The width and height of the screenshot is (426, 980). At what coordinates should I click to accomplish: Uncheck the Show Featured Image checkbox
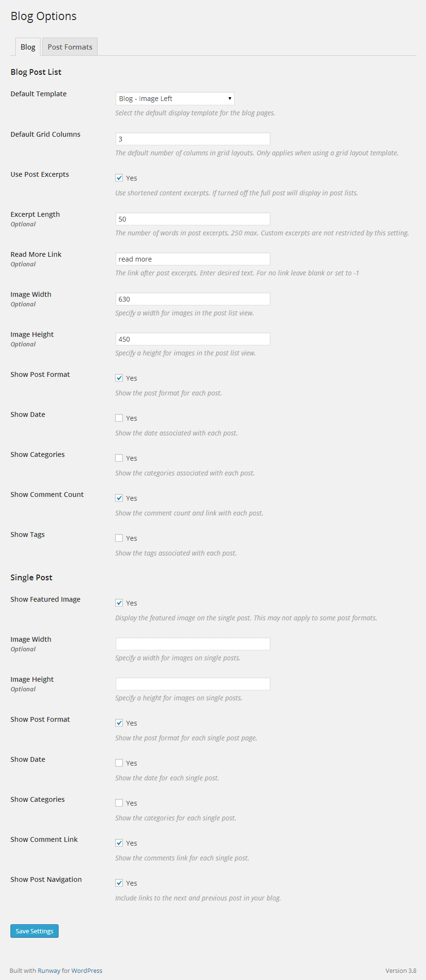[119, 603]
